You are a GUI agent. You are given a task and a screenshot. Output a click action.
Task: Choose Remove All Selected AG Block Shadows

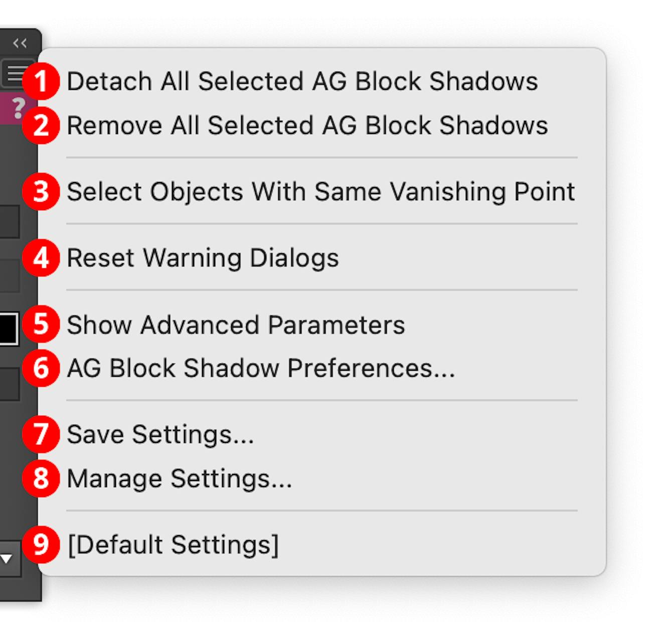308,124
